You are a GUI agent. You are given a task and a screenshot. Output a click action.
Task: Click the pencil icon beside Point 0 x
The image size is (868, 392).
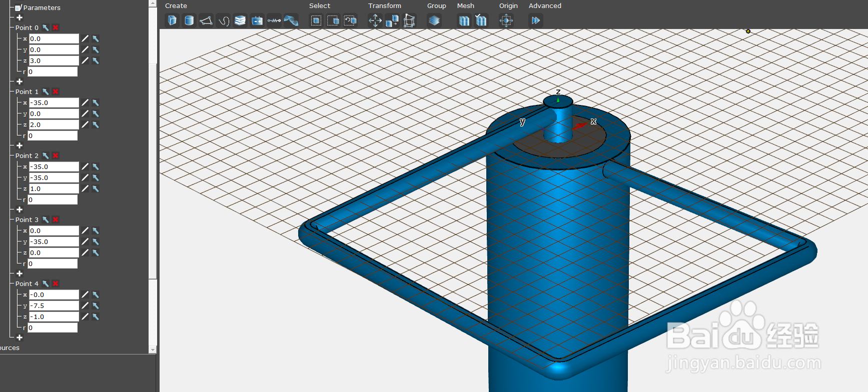85,39
